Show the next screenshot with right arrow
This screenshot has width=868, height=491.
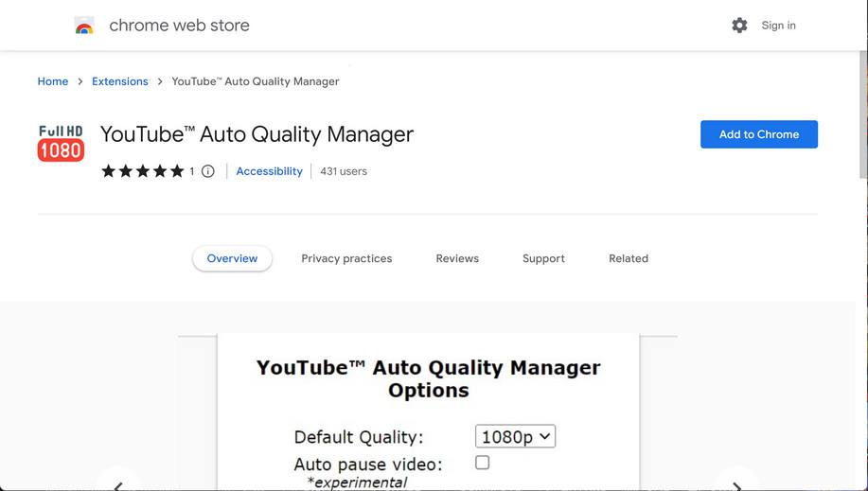click(736, 483)
